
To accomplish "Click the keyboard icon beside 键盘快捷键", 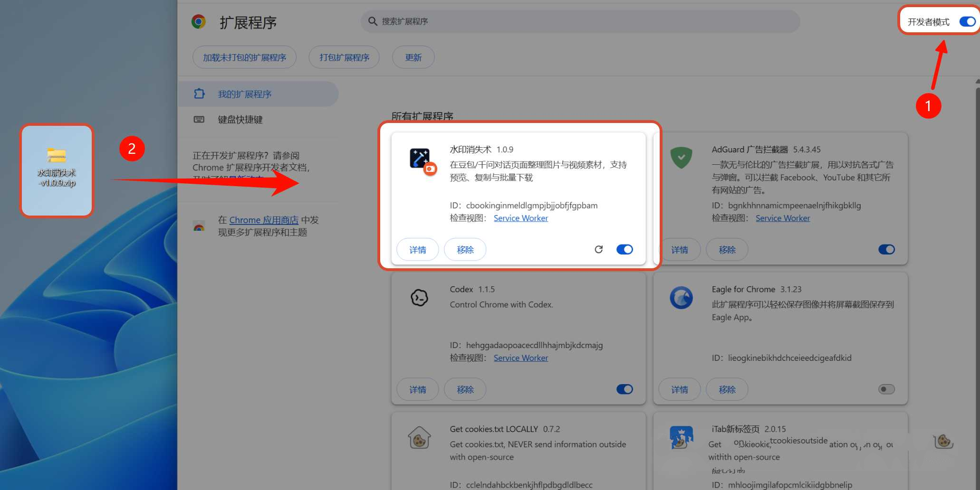I will pos(199,119).
